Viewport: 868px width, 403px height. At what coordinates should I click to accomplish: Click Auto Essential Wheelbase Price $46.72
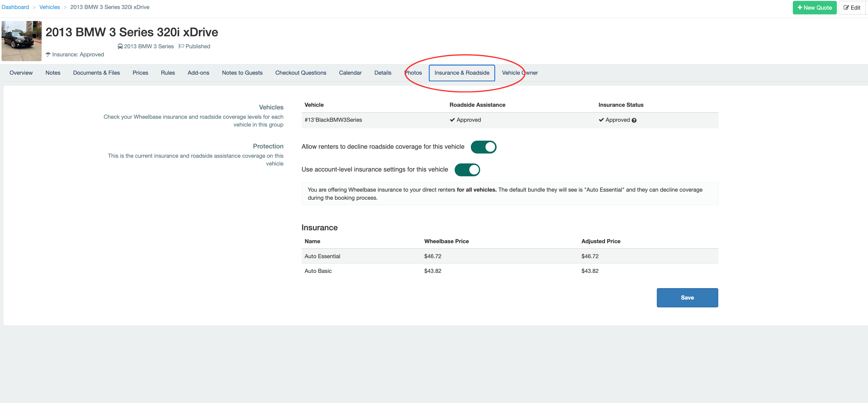(x=433, y=256)
